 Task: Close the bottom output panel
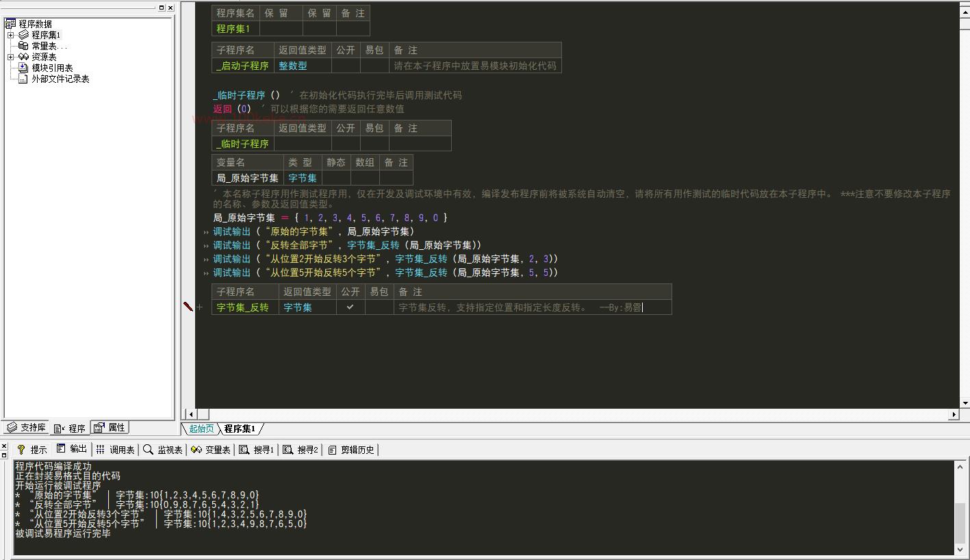coord(3,446)
